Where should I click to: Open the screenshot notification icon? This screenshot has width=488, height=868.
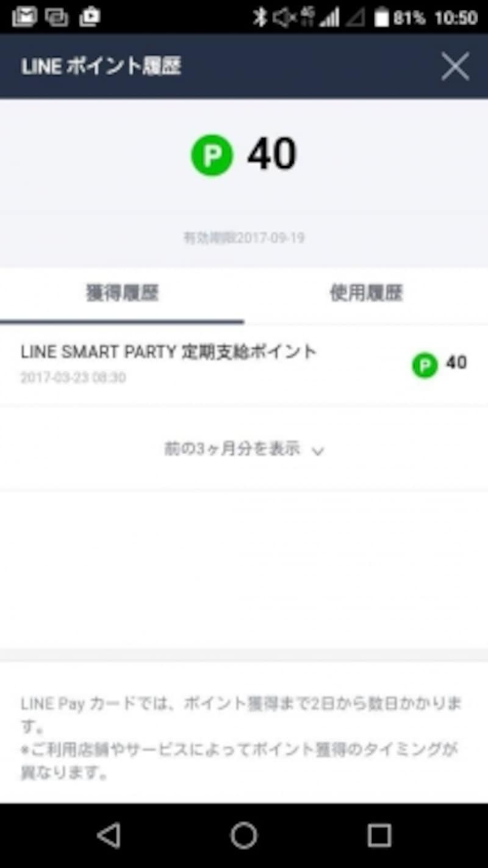coord(89,17)
